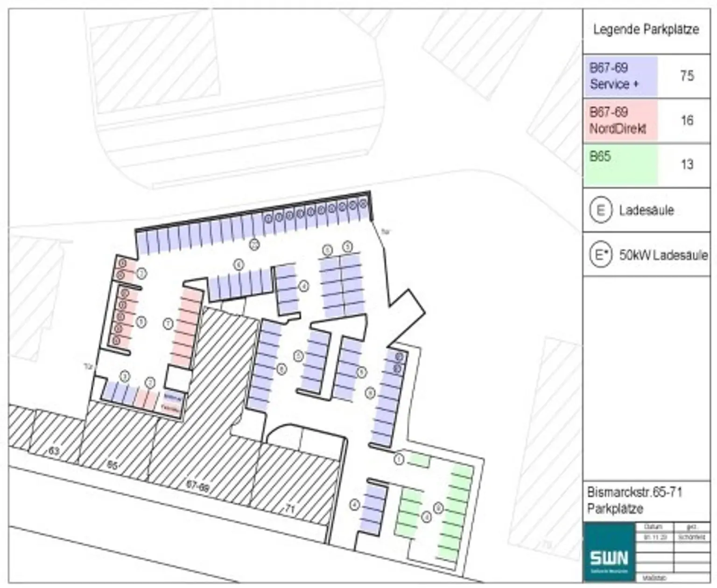Screen dimensions: 717x588
Task: Click the pink B67-69 NordDirekt legend swatch
Action: tap(621, 120)
